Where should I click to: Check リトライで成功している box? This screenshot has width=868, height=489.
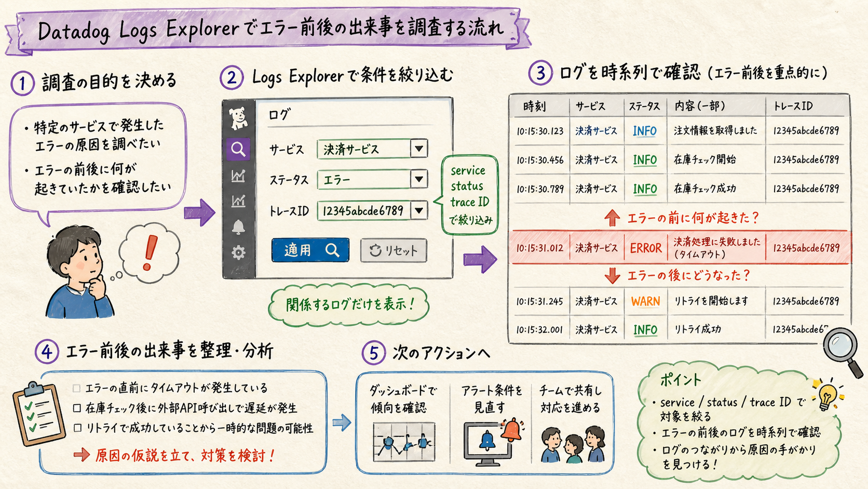(77, 428)
